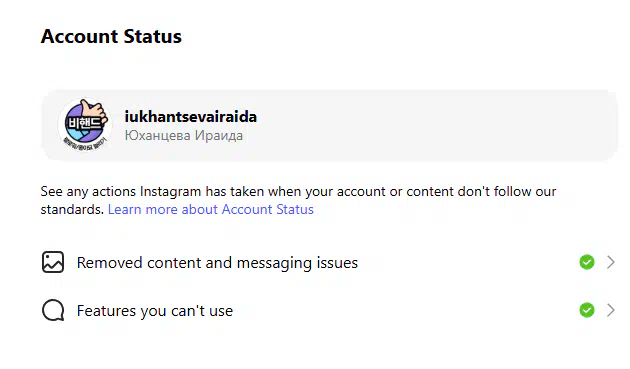
Task: Click the Account Status heading
Action: pos(111,36)
